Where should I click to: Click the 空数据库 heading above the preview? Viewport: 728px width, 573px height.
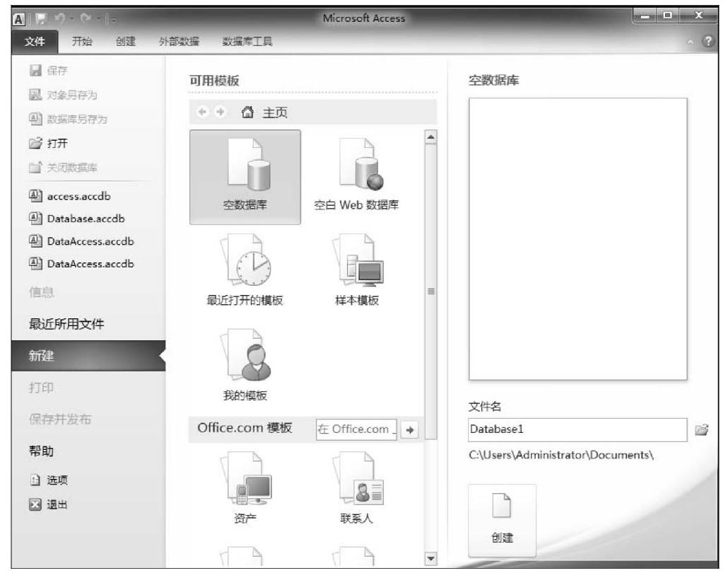493,81
